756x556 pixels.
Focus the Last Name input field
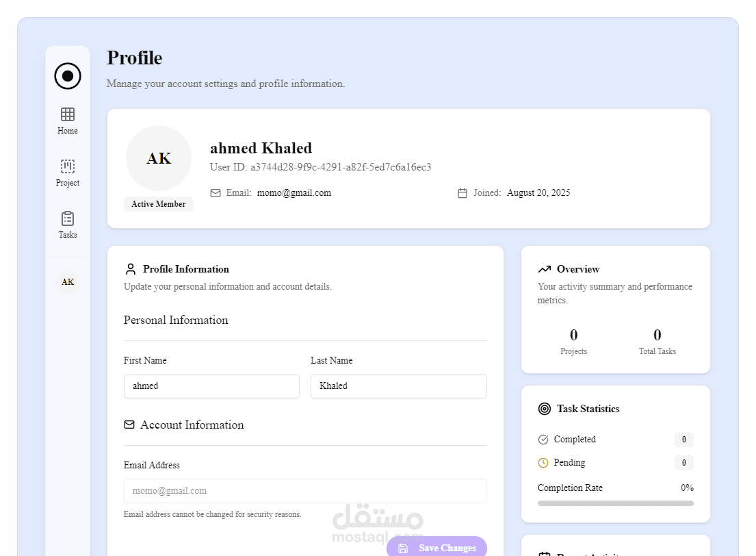click(399, 386)
